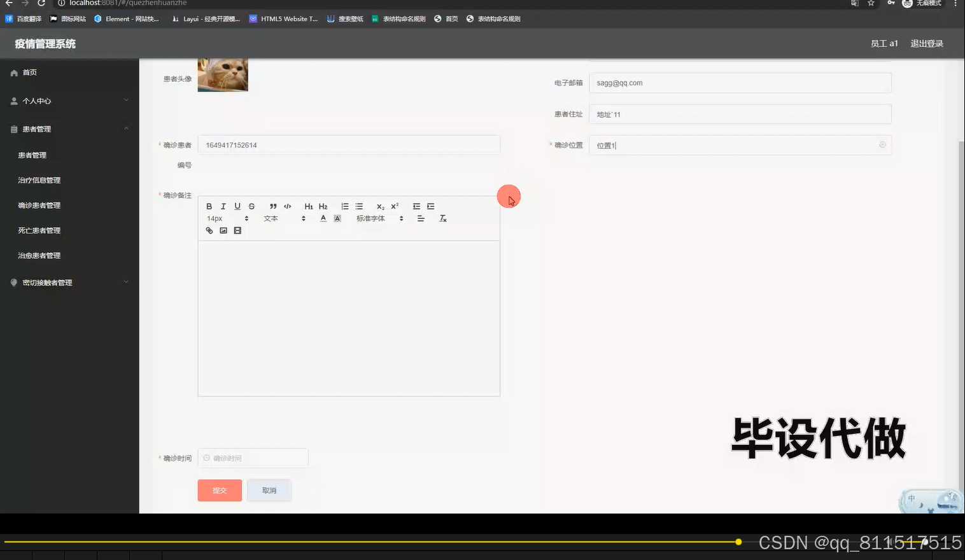The height and width of the screenshot is (560, 965).
Task: Click the 员工 a1 user label
Action: 884,43
